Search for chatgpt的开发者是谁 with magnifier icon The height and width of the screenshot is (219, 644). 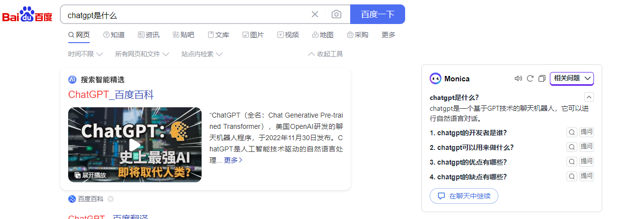tap(571, 132)
